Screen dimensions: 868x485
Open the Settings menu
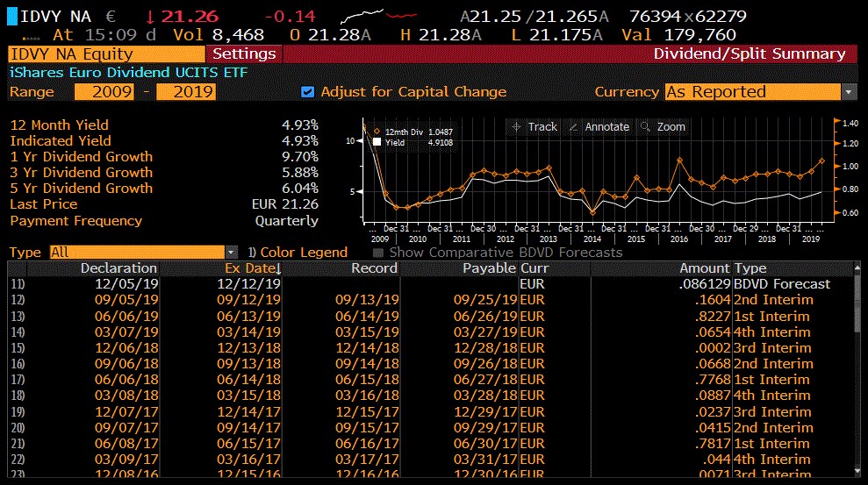243,53
